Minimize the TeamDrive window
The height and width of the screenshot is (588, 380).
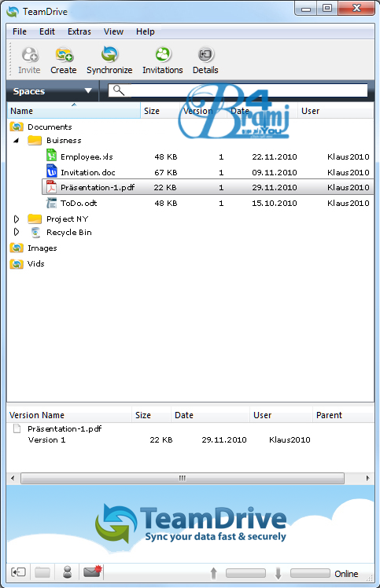[305, 9]
